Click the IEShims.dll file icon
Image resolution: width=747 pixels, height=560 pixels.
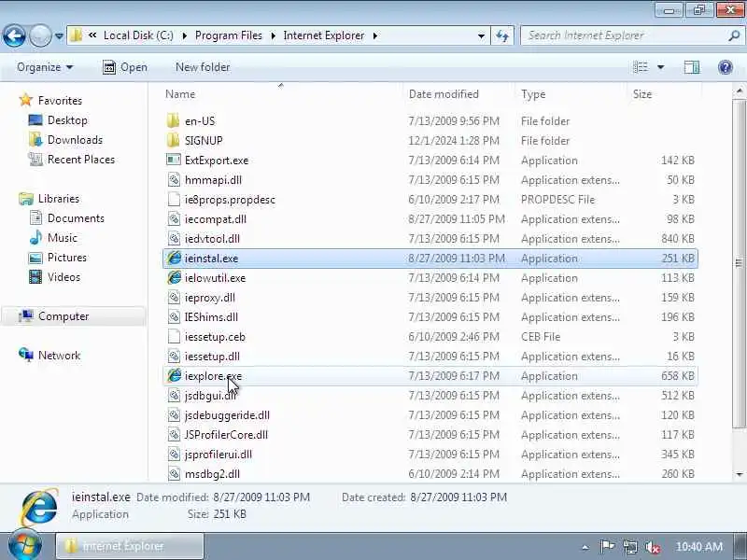point(174,316)
